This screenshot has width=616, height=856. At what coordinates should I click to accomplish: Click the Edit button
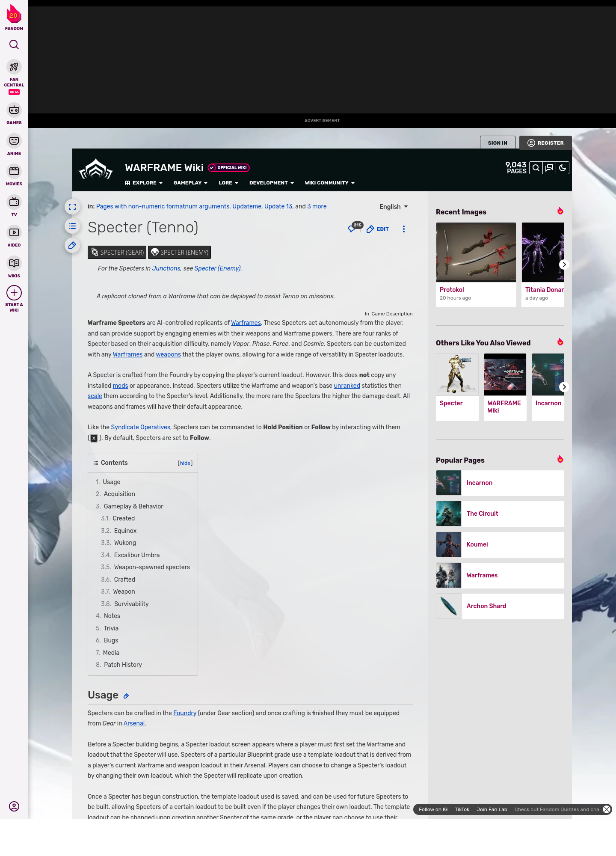click(378, 229)
